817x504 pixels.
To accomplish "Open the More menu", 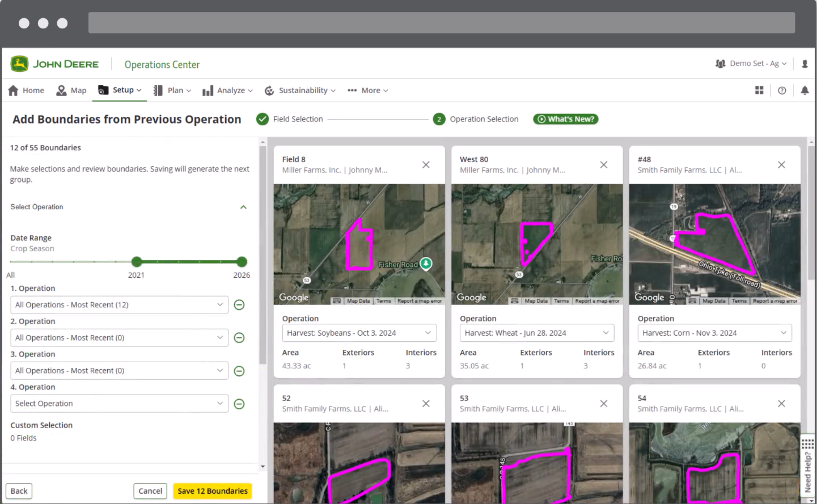I will 368,90.
